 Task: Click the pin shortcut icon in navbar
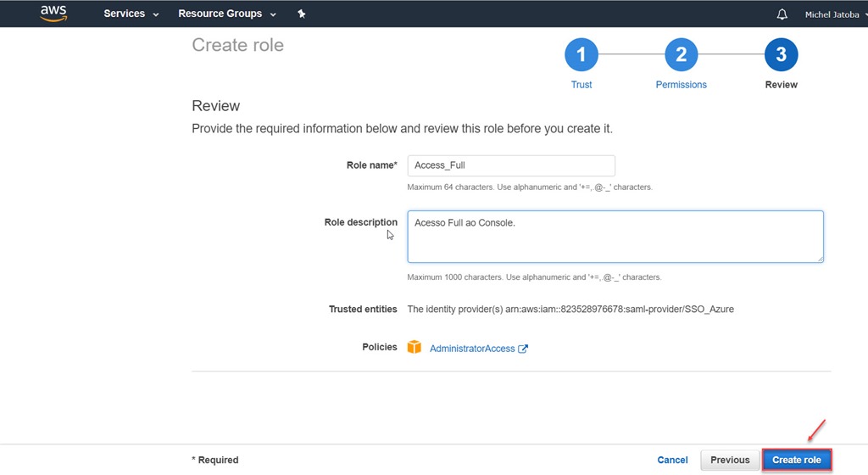301,14
